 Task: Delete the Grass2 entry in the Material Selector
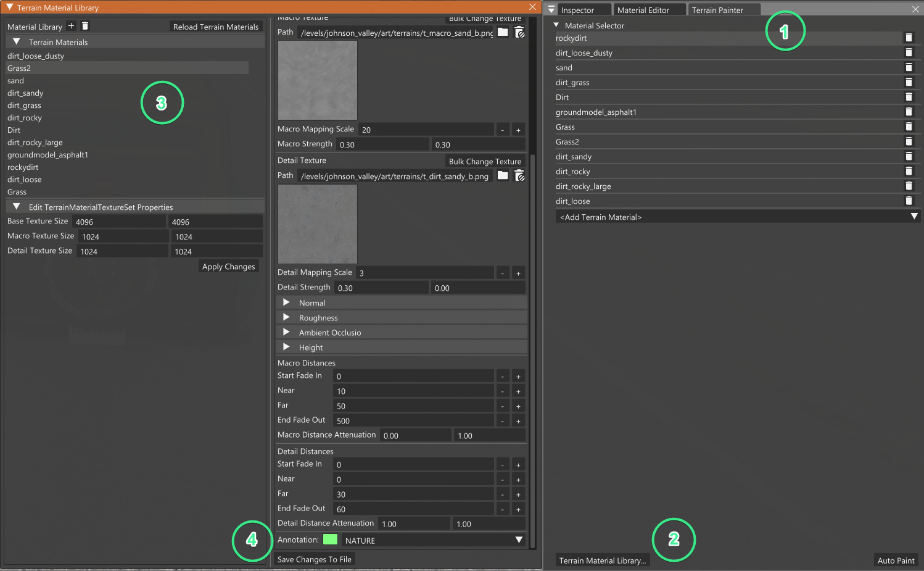tap(909, 141)
